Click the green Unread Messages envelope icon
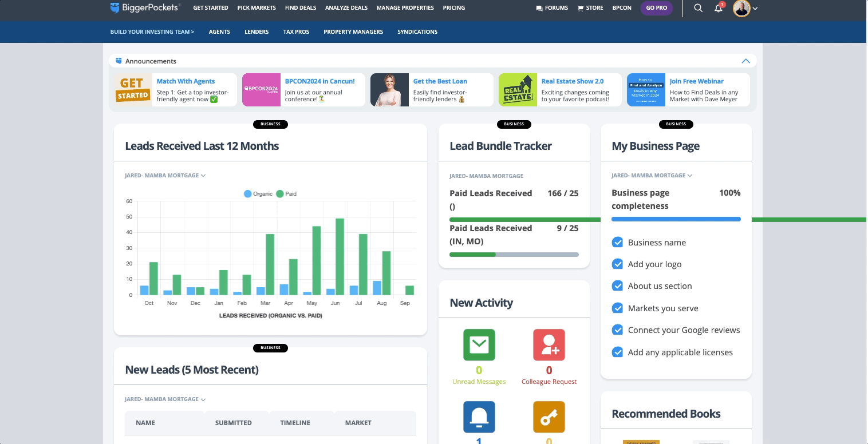 [x=479, y=344]
